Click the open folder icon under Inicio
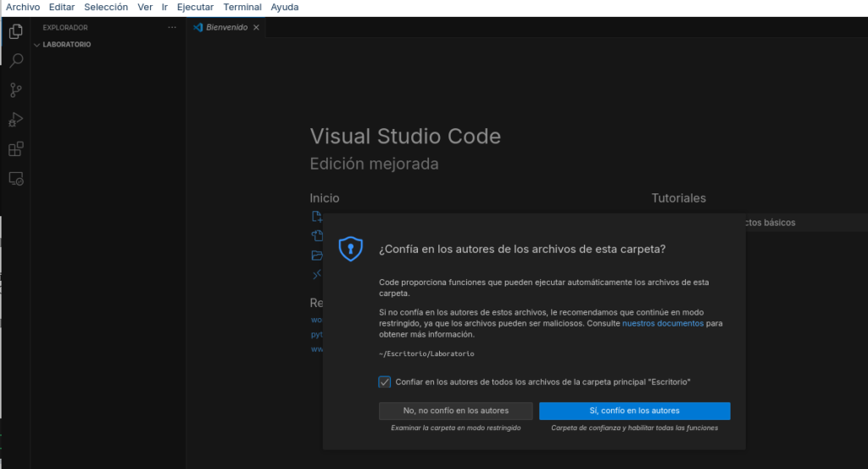 coord(317,255)
